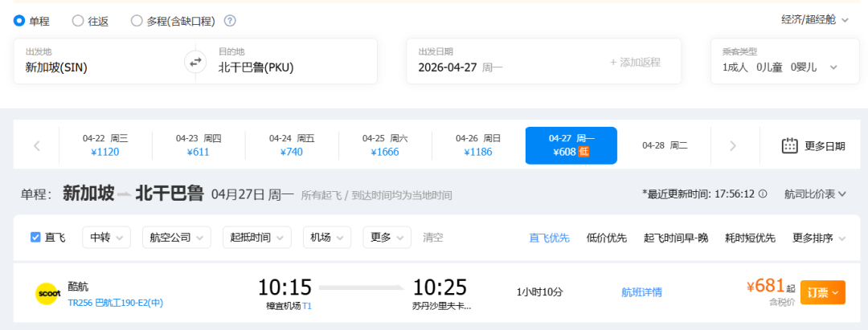Screen dimensions: 868x330
Task: Expand the airline company filter dropdown
Action: [176, 237]
